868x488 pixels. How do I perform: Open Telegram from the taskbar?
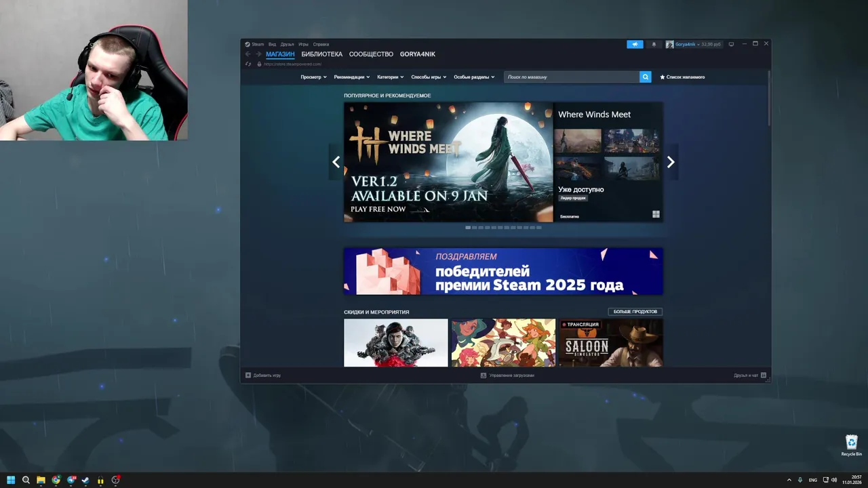(71, 480)
